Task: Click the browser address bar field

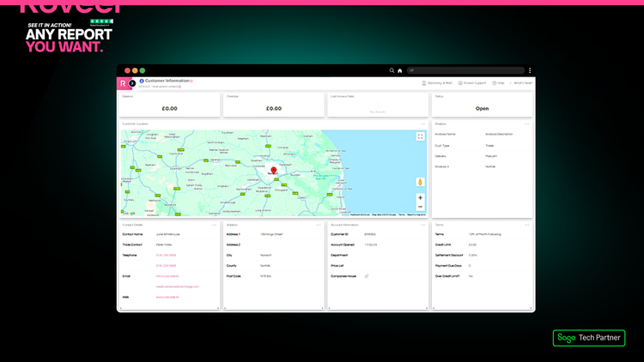Action: click(464, 70)
